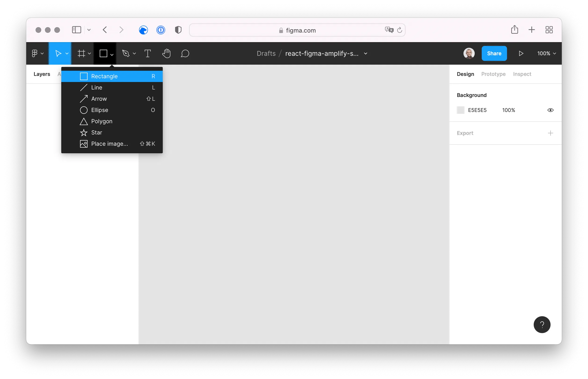Viewport: 588px width, 379px height.
Task: Click the Share button
Action: [494, 53]
